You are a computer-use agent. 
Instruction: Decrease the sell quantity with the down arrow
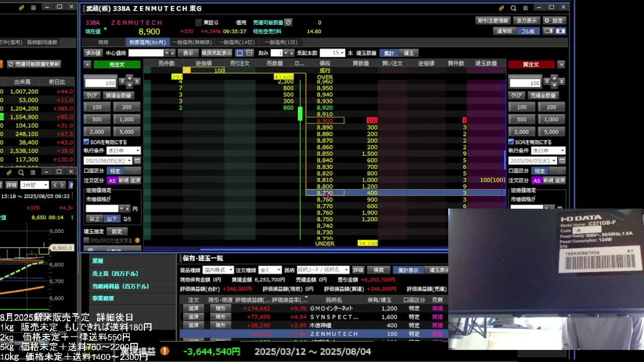pos(130,85)
